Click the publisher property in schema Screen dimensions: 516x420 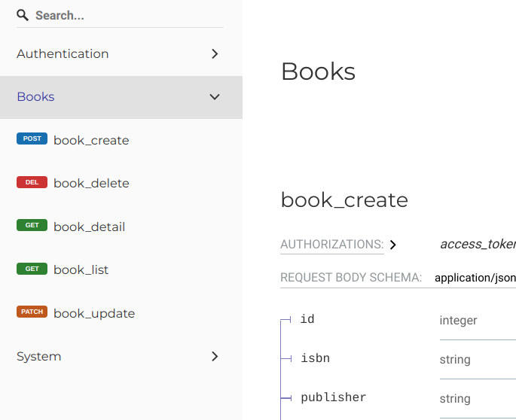tap(334, 397)
